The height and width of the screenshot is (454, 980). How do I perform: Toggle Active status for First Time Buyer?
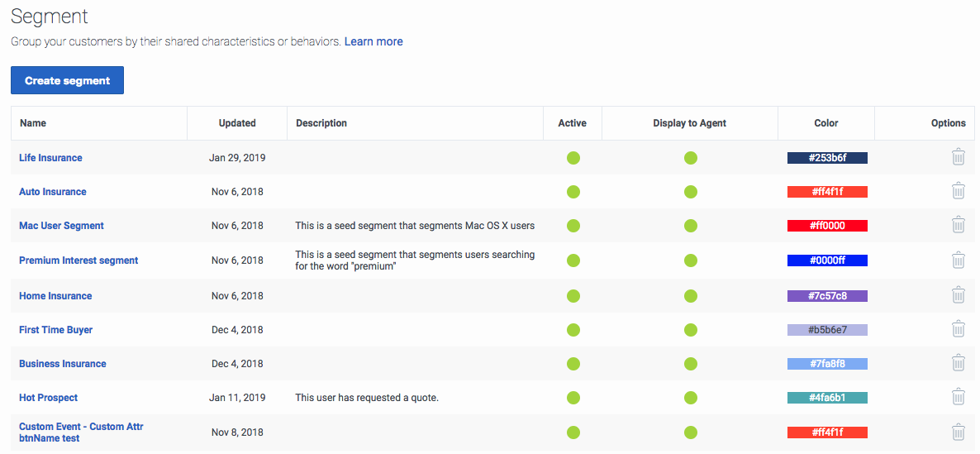pyautogui.click(x=573, y=330)
